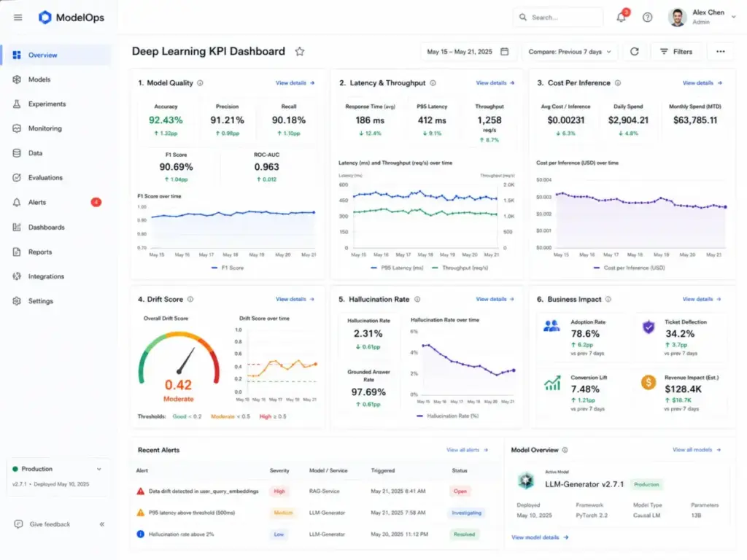The image size is (747, 560).
Task: Open the notifications bell icon
Action: (622, 17)
